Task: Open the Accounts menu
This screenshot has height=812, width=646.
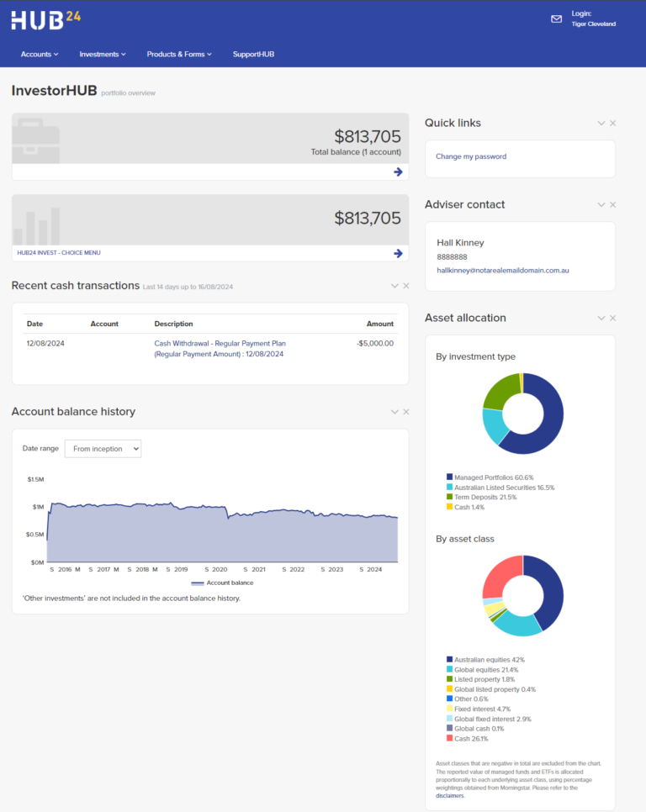Action: [40, 53]
